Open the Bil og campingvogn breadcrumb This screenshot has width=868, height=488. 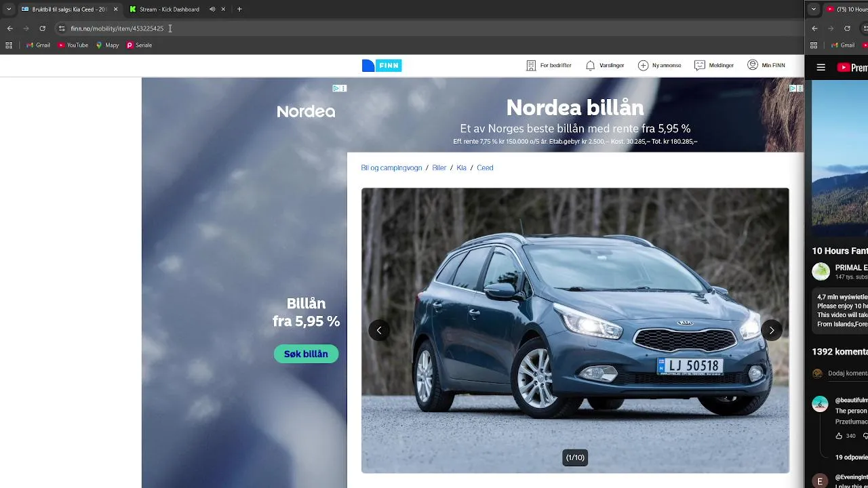click(x=391, y=167)
